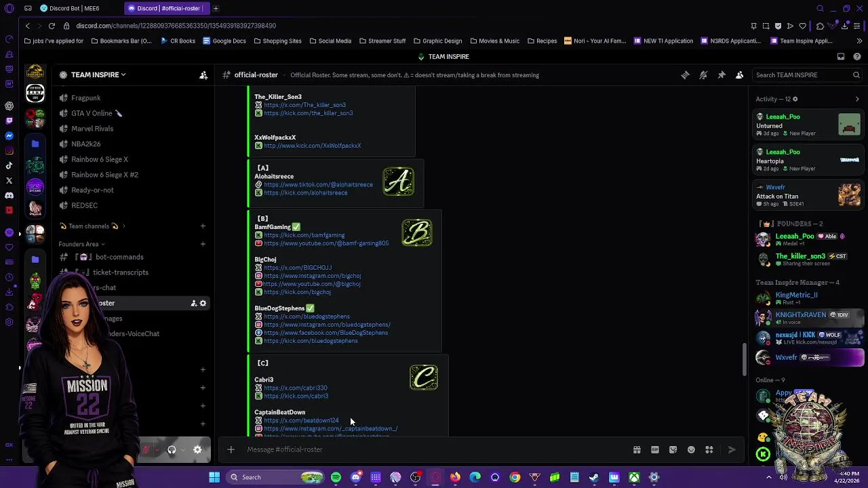Open Activity settings gear
868x488 pixels.
[x=795, y=99]
